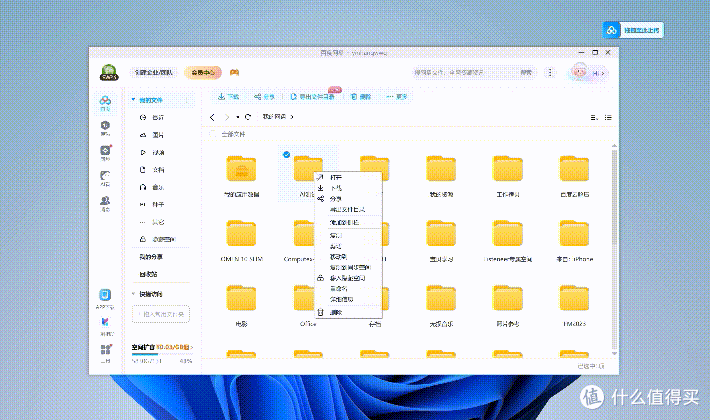Open 图片 in the file tree
This screenshot has width=710, height=420.
[x=158, y=135]
